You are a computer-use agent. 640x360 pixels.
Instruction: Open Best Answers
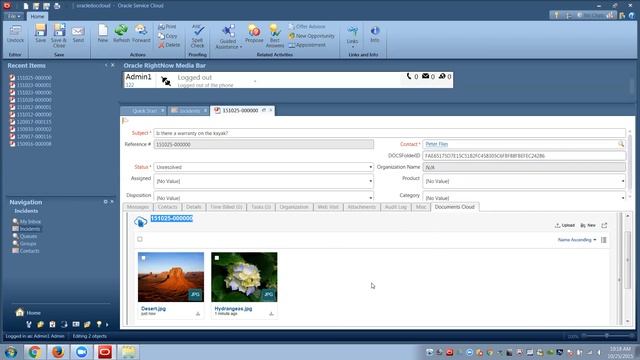(x=275, y=36)
